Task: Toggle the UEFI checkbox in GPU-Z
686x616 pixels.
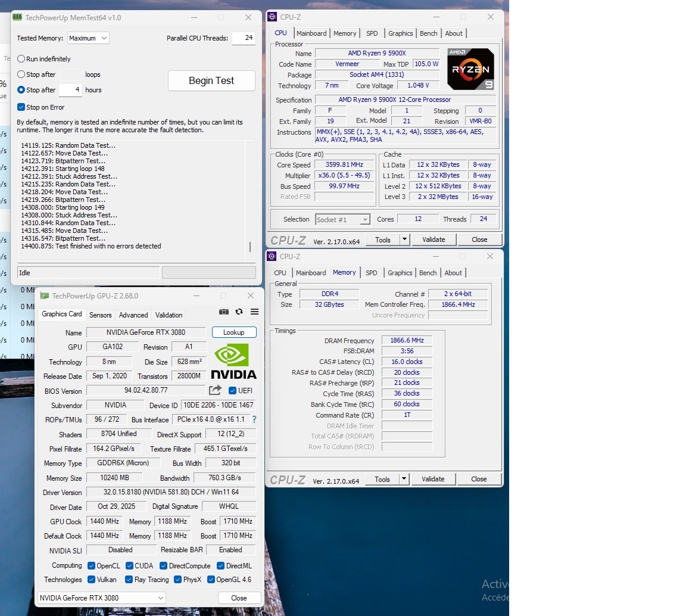Action: [x=233, y=390]
